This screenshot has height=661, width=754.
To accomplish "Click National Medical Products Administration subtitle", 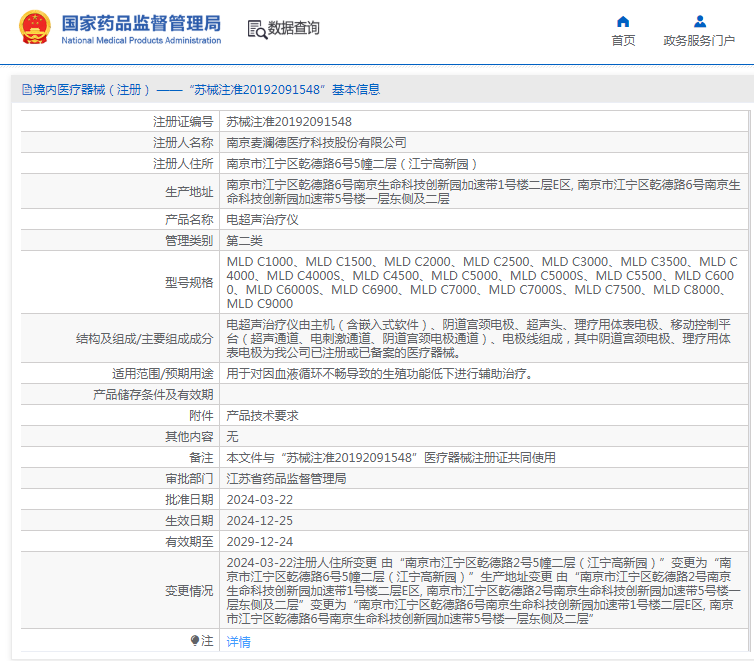I will [141, 40].
